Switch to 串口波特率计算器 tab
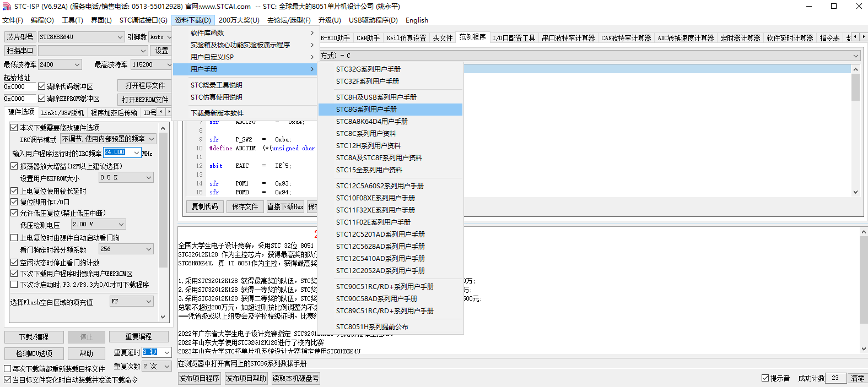 click(568, 38)
